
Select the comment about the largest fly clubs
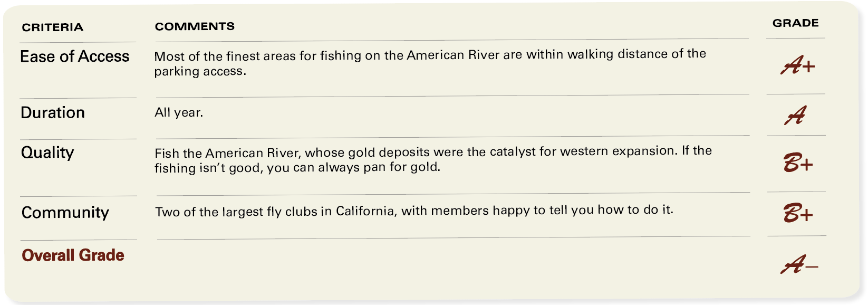point(414,211)
